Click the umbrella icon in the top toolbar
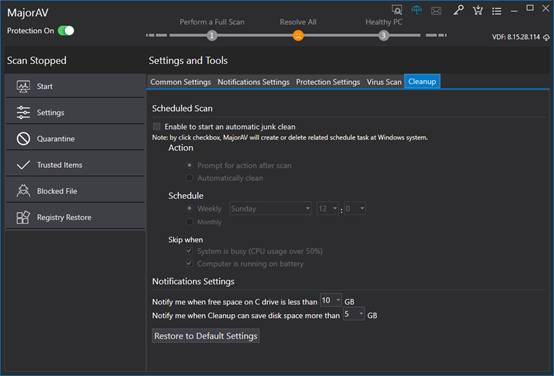554x376 pixels. pos(417,10)
